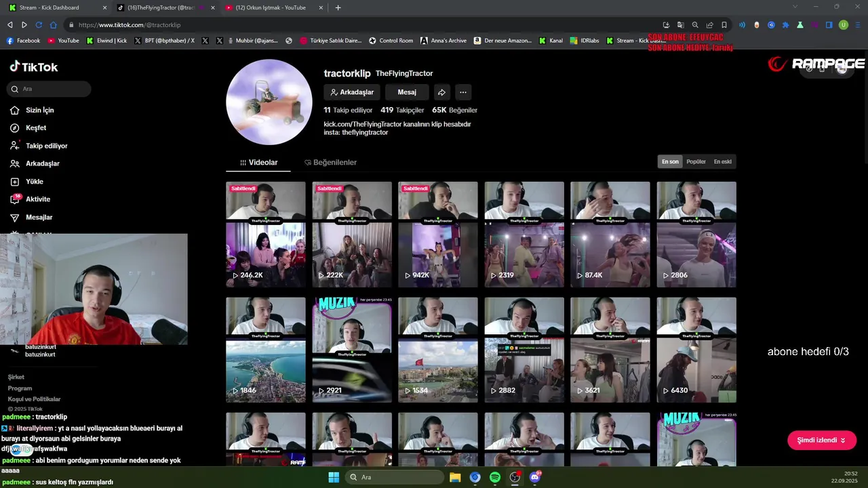The image size is (868, 488).
Task: Click the browser address bar URL
Action: pyautogui.click(x=130, y=25)
